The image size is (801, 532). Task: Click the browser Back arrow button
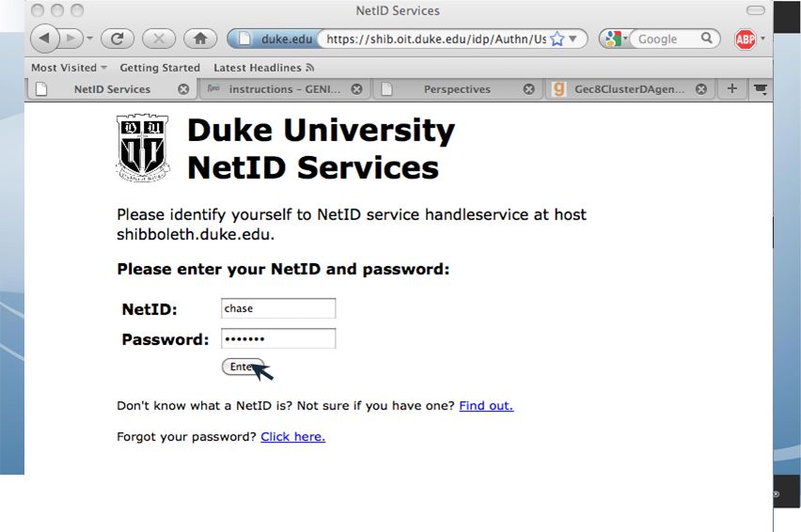44,39
